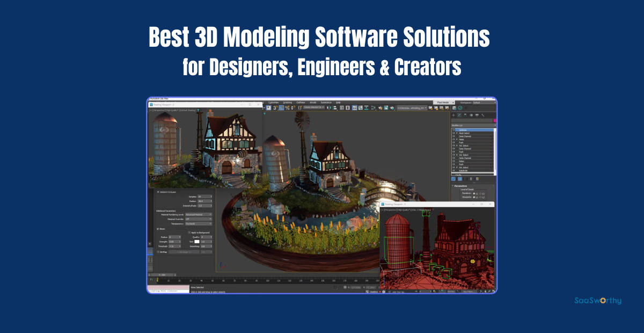644x333 pixels.
Task: Toggle visibility of the Relax modifier
Action: click(x=453, y=161)
